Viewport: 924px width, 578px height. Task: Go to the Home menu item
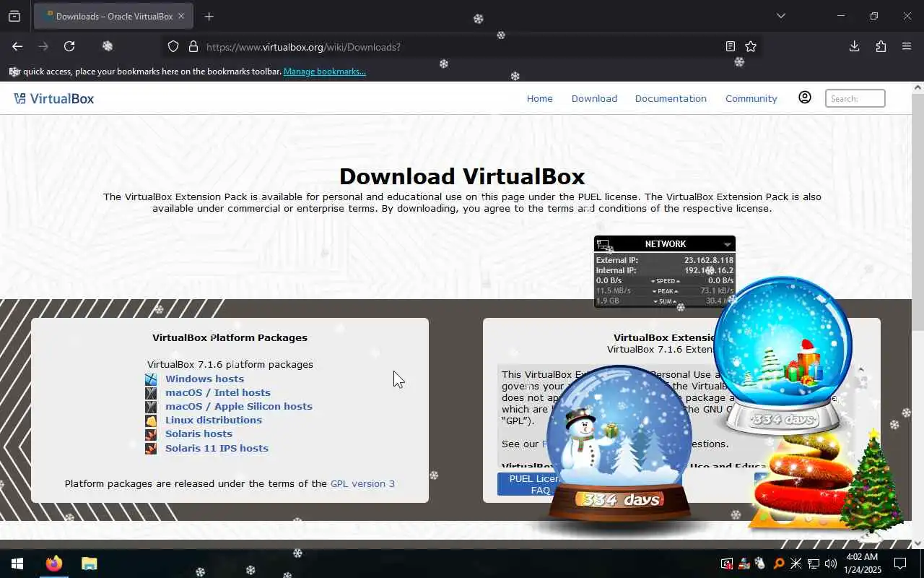[539, 98]
